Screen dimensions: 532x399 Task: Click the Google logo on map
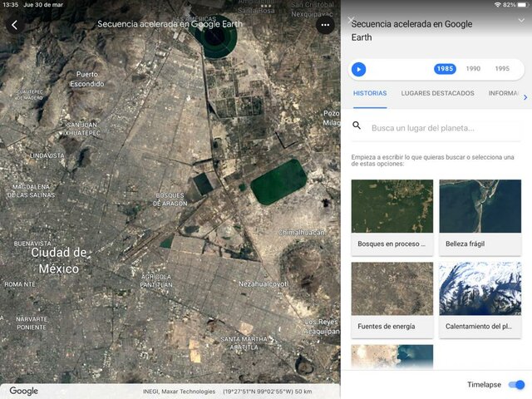point(24,391)
